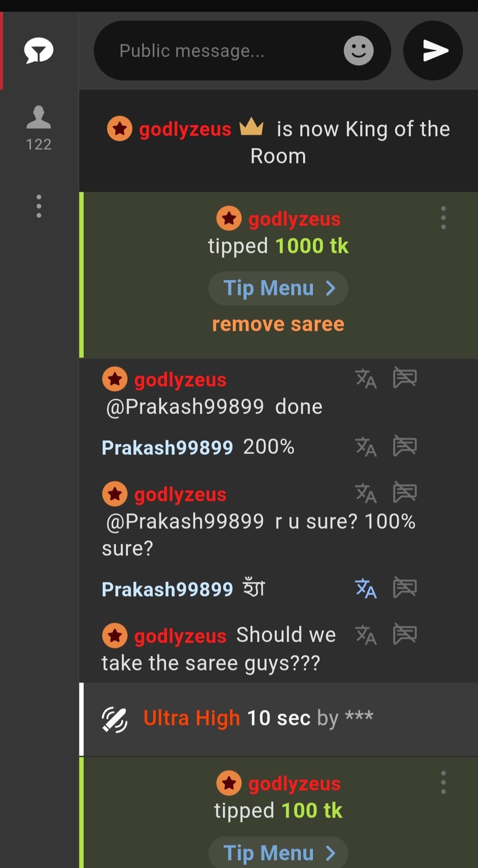Open the viewers list showing 122
The image size is (478, 868).
pyautogui.click(x=39, y=128)
